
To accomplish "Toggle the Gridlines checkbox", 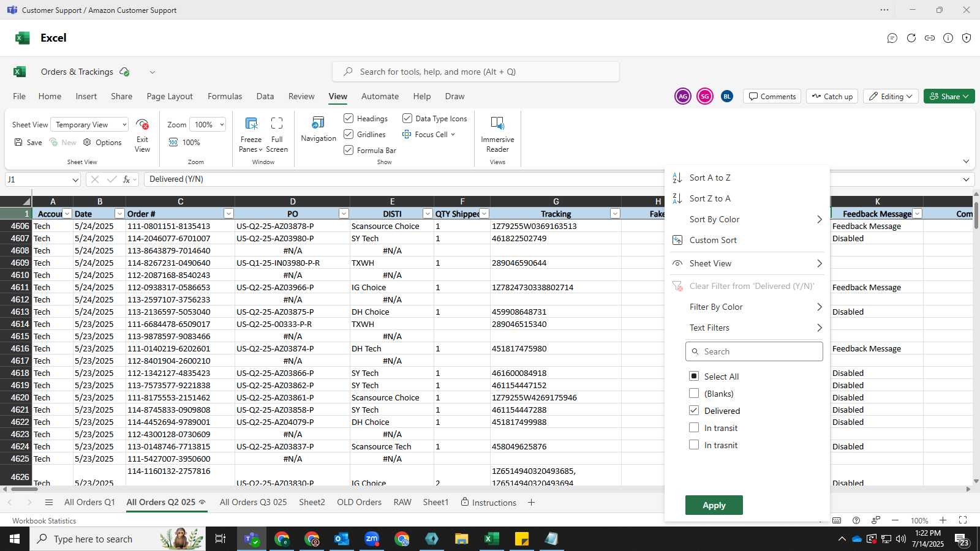I will point(349,134).
